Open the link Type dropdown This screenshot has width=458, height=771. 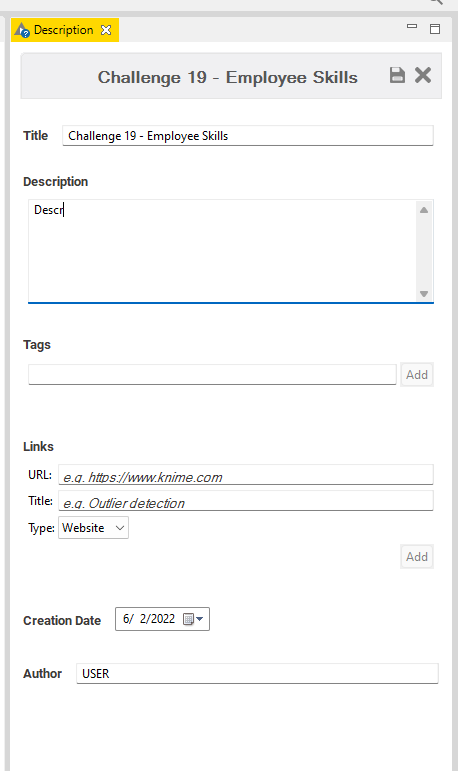[x=93, y=528]
